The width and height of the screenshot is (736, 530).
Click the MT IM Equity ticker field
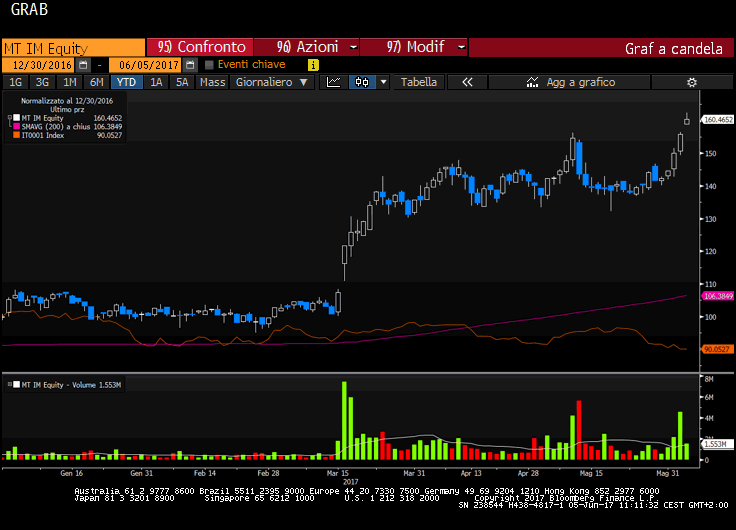tap(72, 47)
